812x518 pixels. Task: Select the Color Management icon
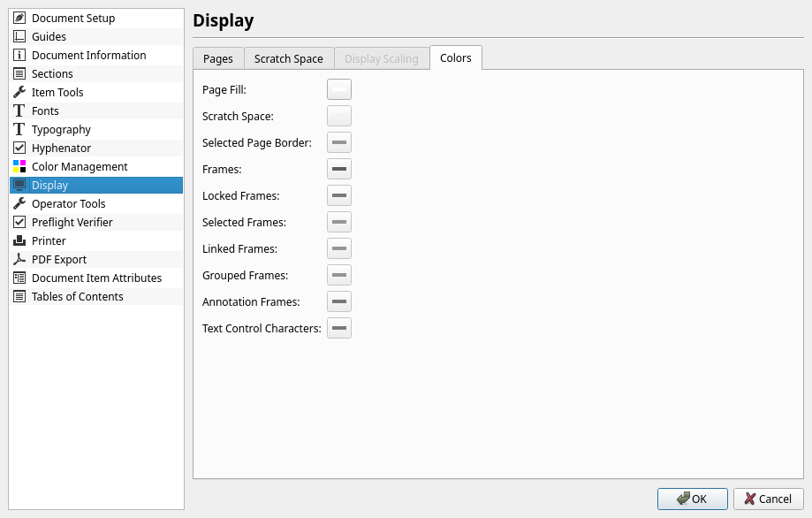click(19, 166)
